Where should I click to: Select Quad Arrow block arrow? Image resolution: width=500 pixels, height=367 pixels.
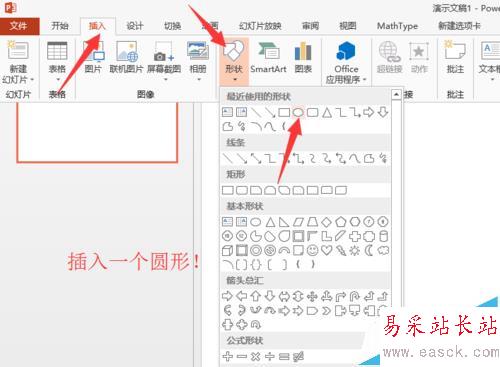pyautogui.click(x=312, y=296)
